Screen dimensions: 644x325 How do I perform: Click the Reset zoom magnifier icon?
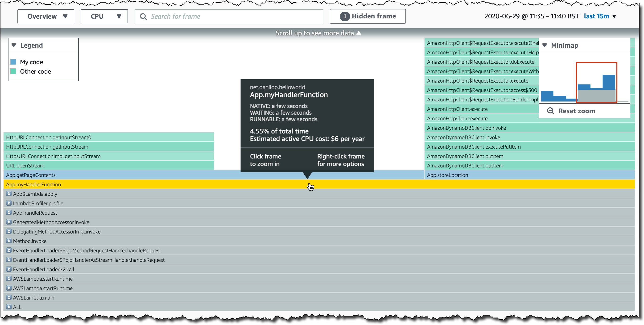tap(550, 111)
